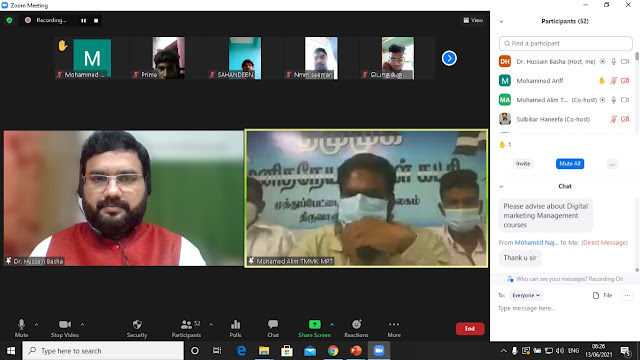Start Share Screen
The width and height of the screenshot is (640, 360).
point(314,328)
